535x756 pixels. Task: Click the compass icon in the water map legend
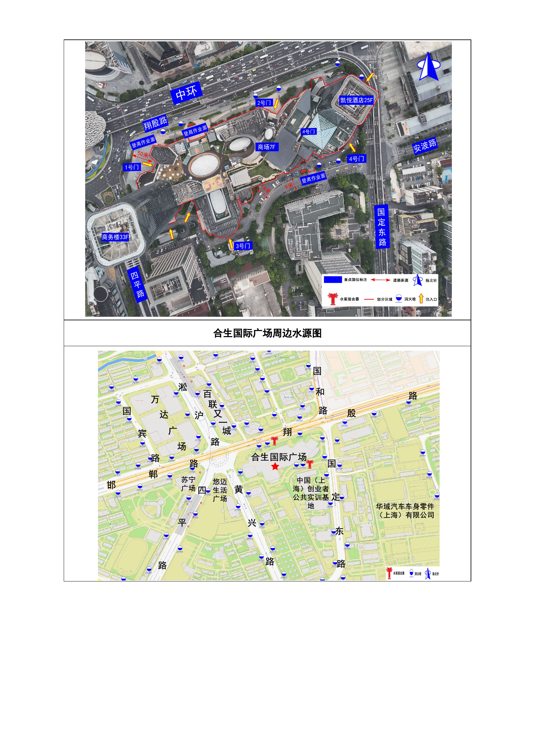[x=428, y=574]
